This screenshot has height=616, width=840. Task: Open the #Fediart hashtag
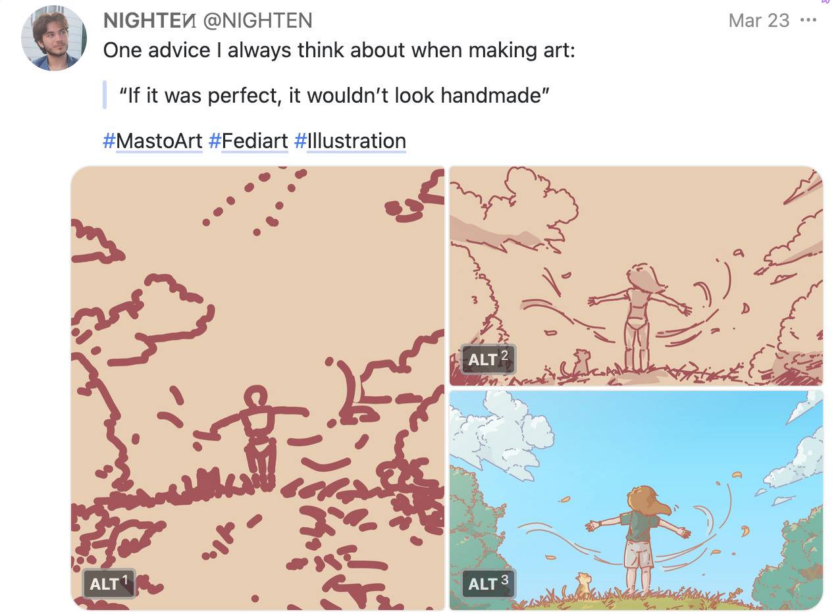click(x=248, y=141)
